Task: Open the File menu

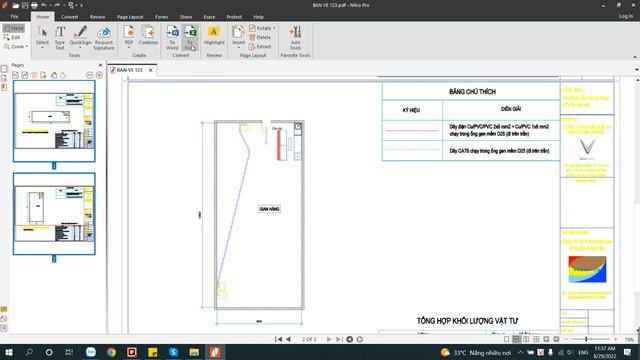Action: (14, 17)
